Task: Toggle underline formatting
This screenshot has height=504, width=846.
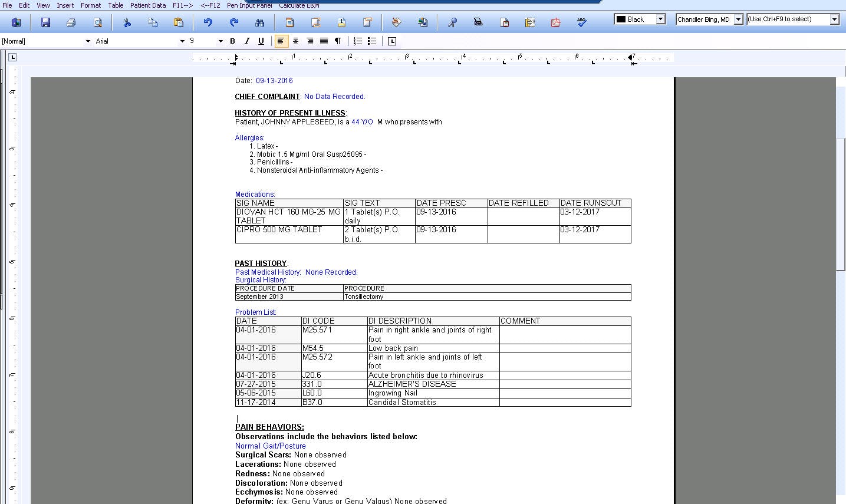Action: 260,41
